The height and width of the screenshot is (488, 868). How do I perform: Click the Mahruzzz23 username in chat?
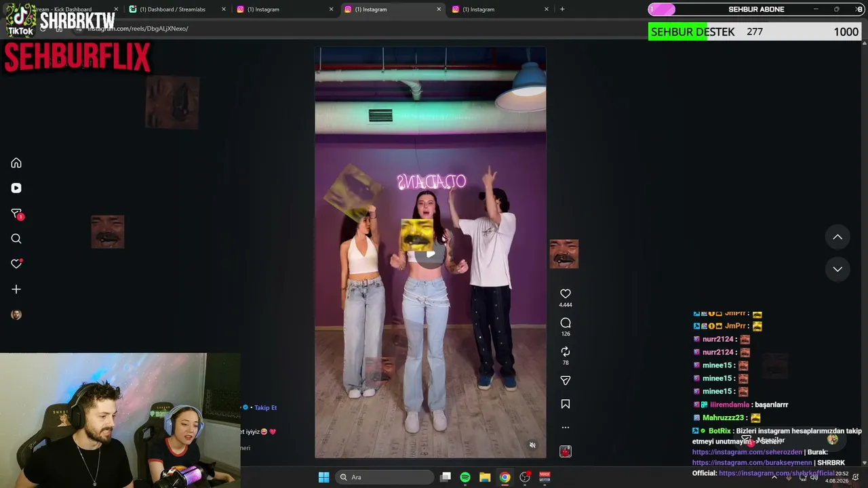tap(723, 418)
